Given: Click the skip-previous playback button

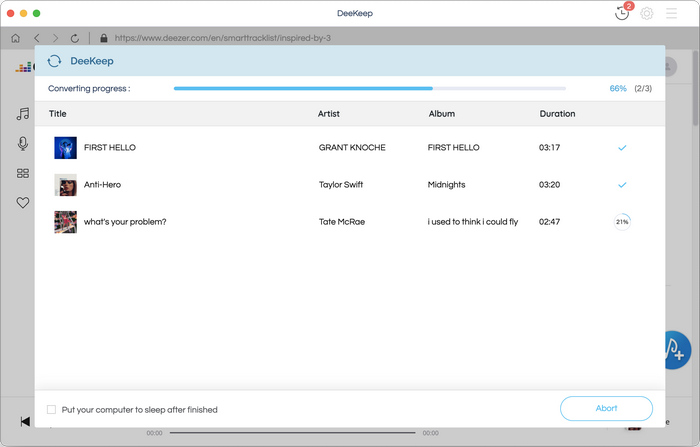Looking at the screenshot, I should 25,421.
